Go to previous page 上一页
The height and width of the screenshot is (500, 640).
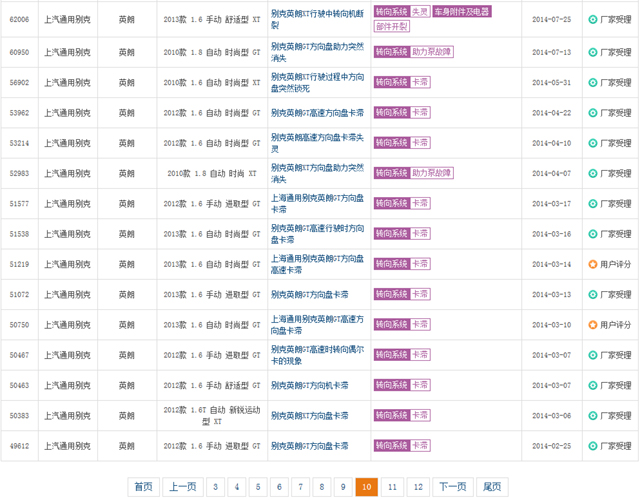coord(182,487)
